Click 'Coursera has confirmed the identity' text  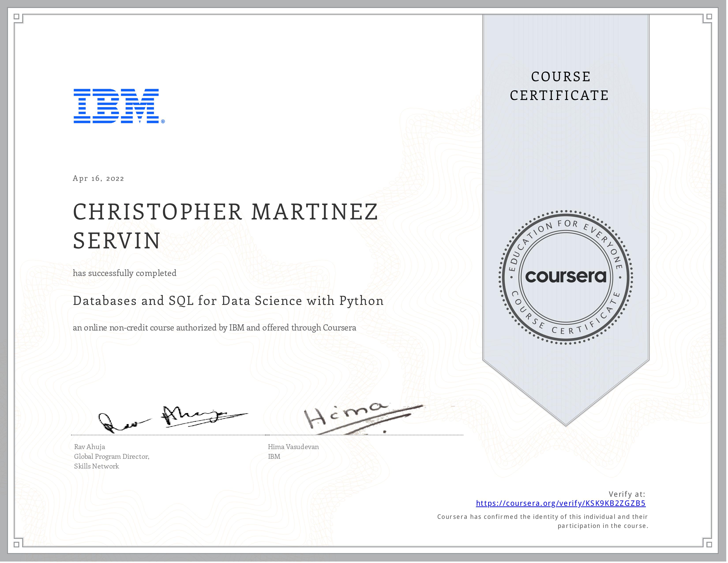click(x=542, y=517)
